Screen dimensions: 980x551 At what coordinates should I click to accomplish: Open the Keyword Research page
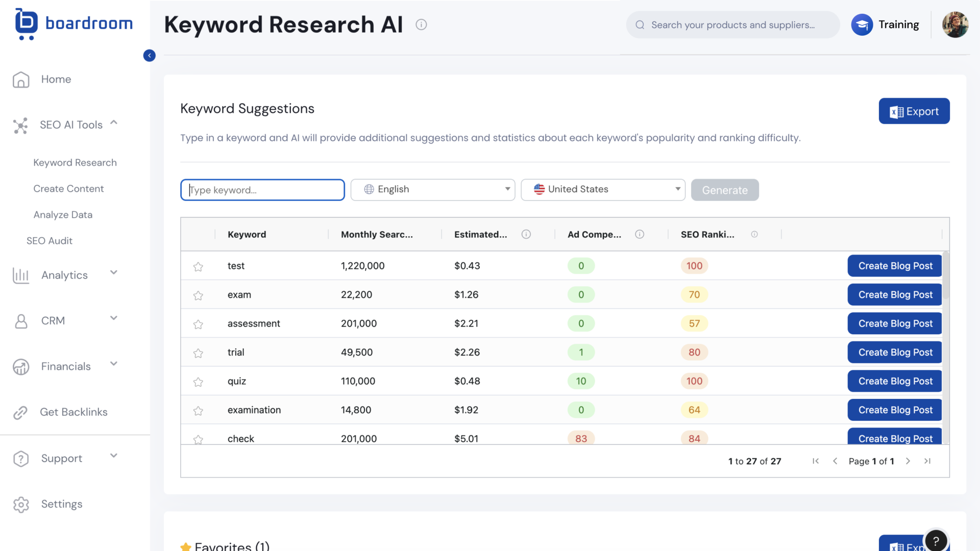pyautogui.click(x=75, y=162)
